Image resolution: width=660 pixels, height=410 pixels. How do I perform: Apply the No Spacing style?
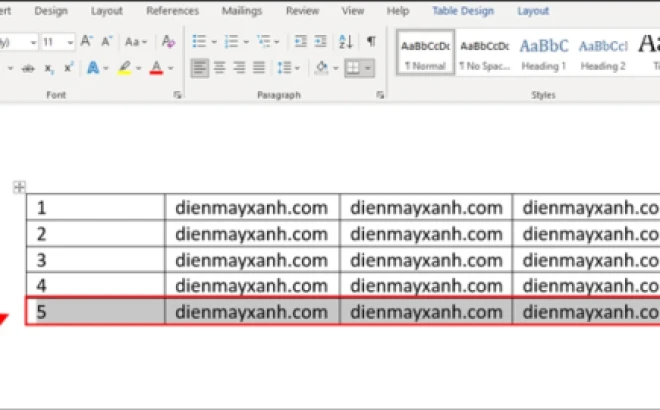coord(484,53)
